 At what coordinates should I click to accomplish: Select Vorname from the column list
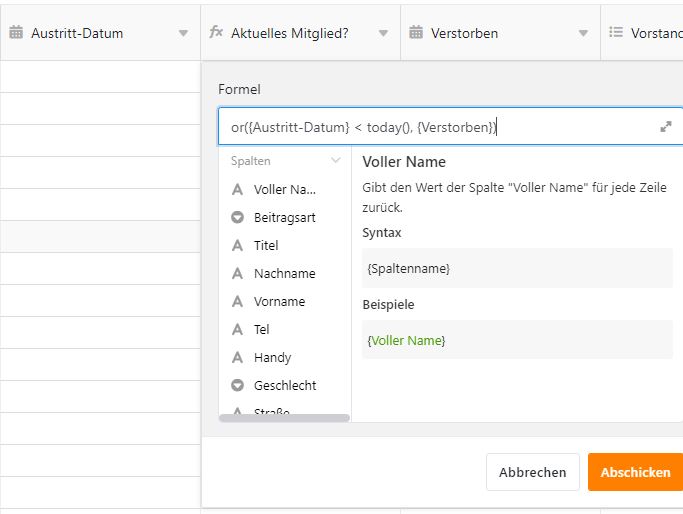pos(279,301)
